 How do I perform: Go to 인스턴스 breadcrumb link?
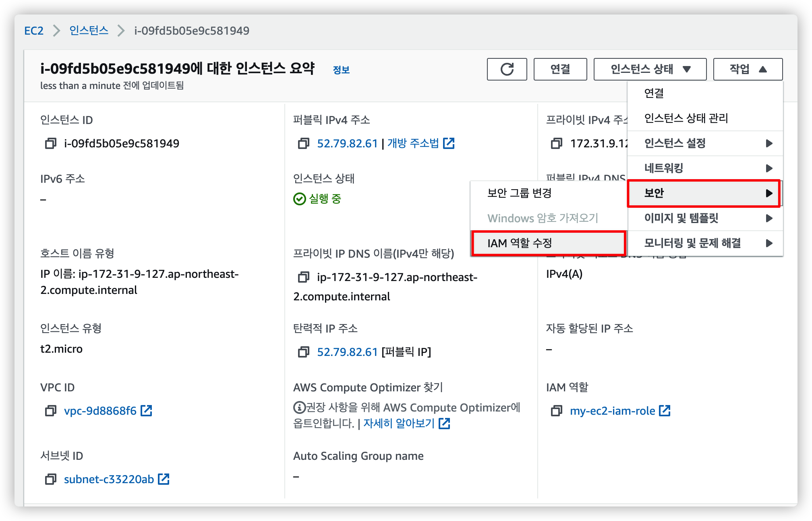89,31
